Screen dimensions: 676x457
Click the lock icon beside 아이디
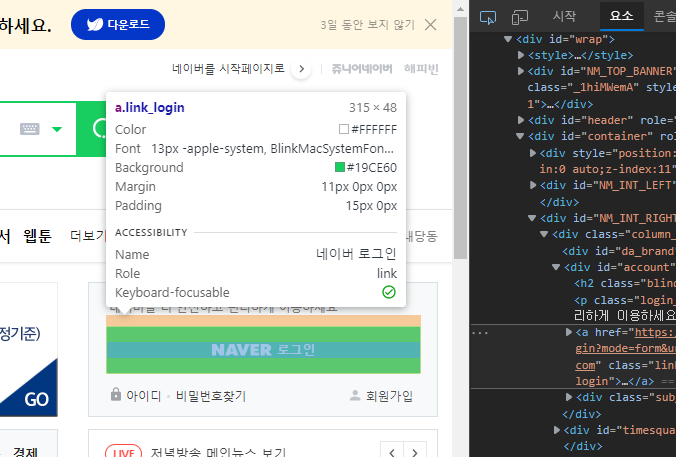(116, 394)
